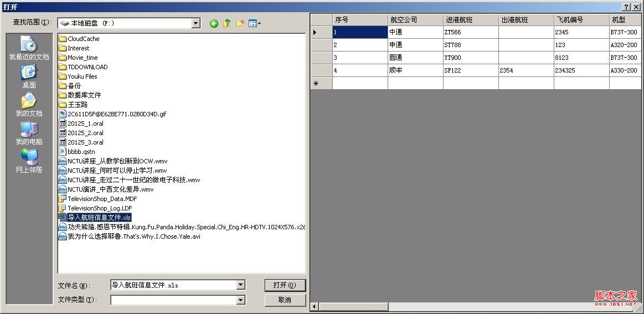Click the new row asterisk header
The width and height of the screenshot is (644, 314).
(321, 83)
